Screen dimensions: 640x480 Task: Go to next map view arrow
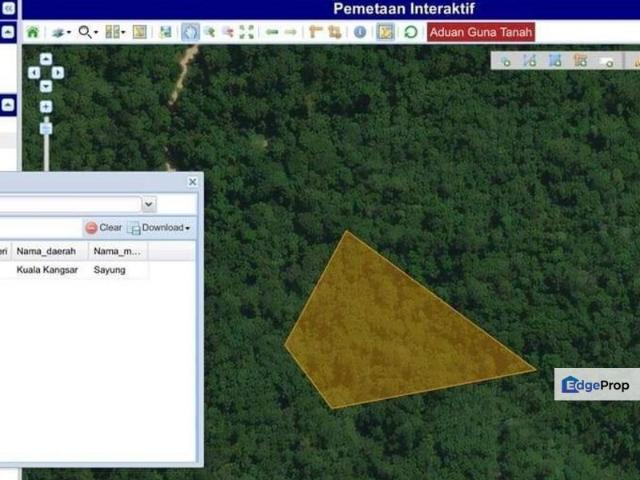tap(290, 32)
